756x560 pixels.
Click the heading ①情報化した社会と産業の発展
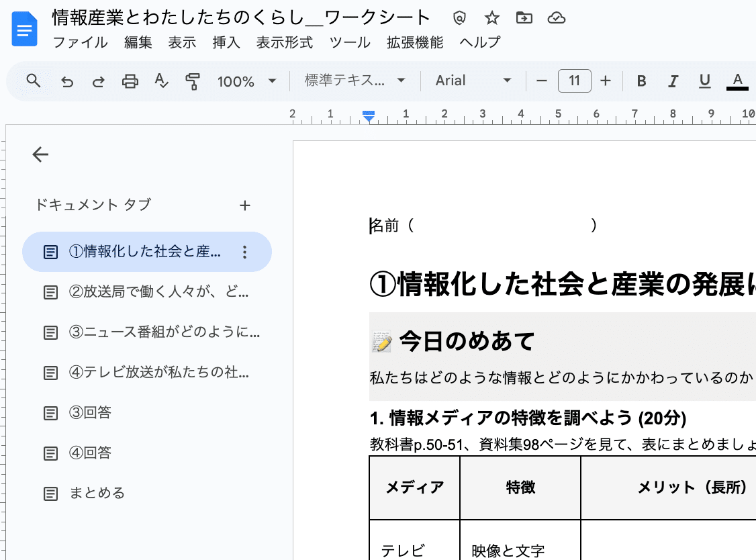[563, 284]
